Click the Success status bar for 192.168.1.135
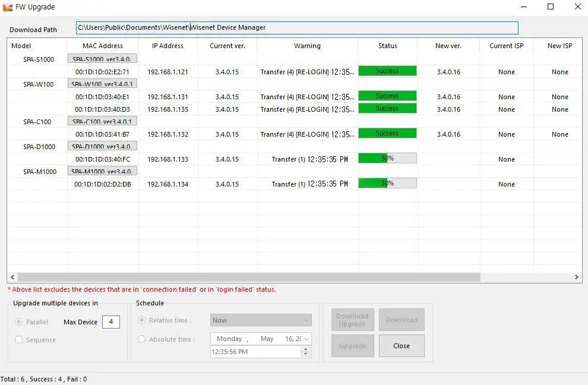 pyautogui.click(x=387, y=108)
